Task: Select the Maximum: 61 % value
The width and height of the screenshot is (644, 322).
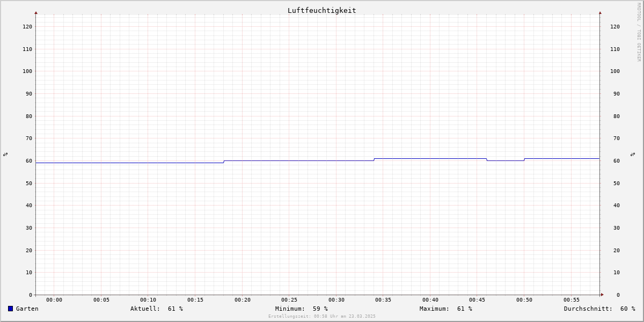Action: (x=446, y=309)
